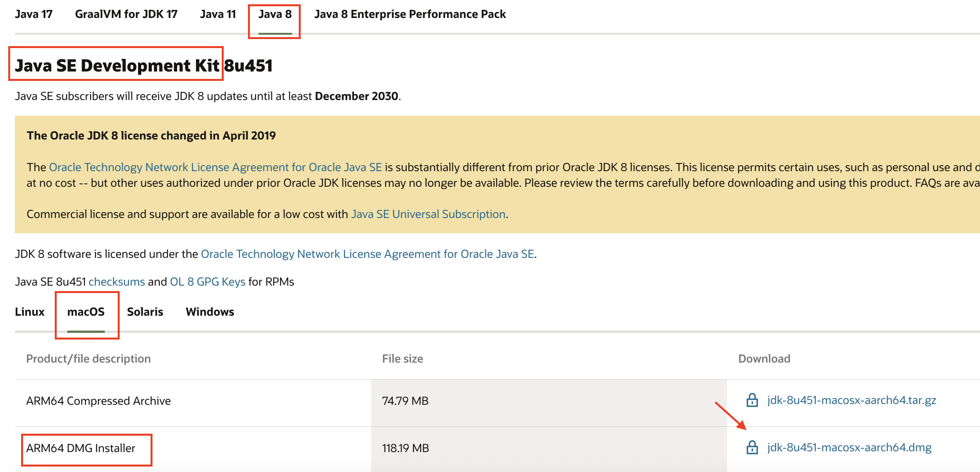Click lock icon beside aarch64.dmg download
The image size is (980, 472).
tap(752, 447)
